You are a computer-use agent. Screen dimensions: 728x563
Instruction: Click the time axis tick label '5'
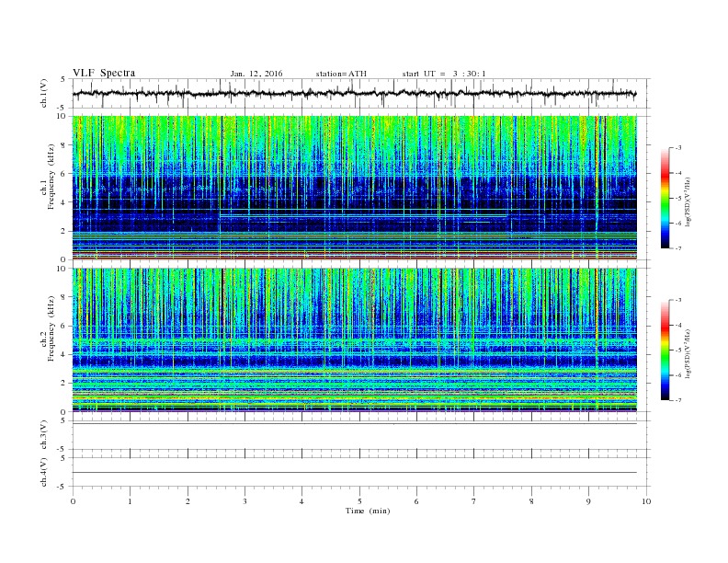click(359, 501)
